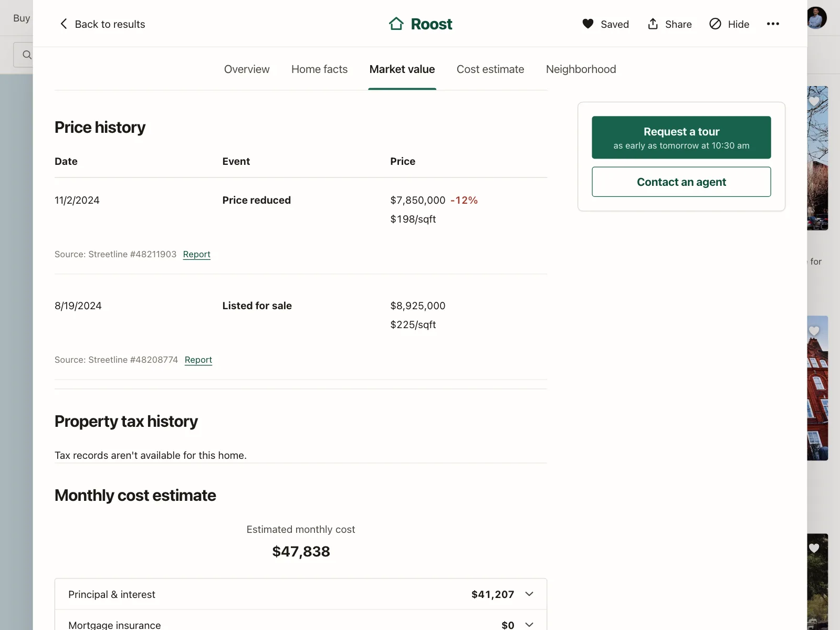Click the tax records unavailable message
The image size is (840, 630).
point(151,455)
